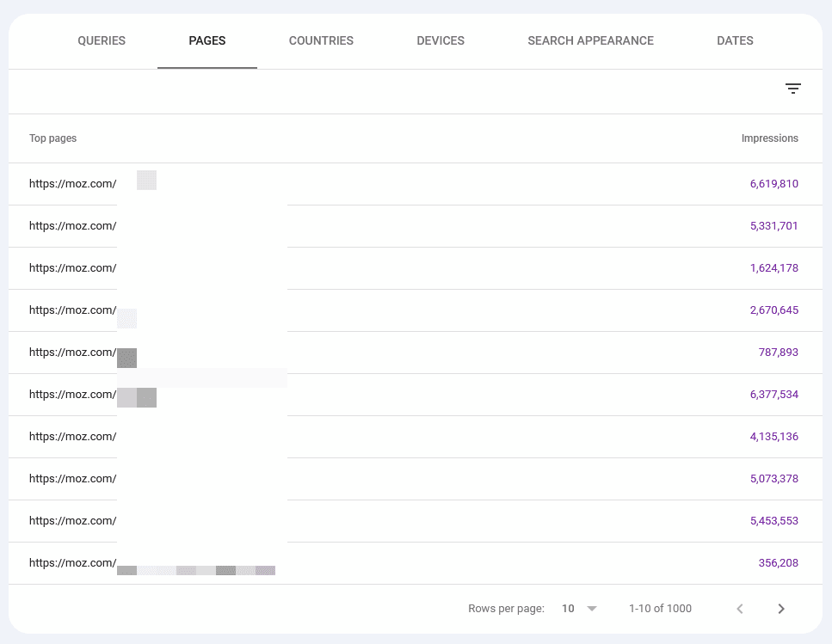
Task: Go to previous page of results
Action: (x=739, y=609)
